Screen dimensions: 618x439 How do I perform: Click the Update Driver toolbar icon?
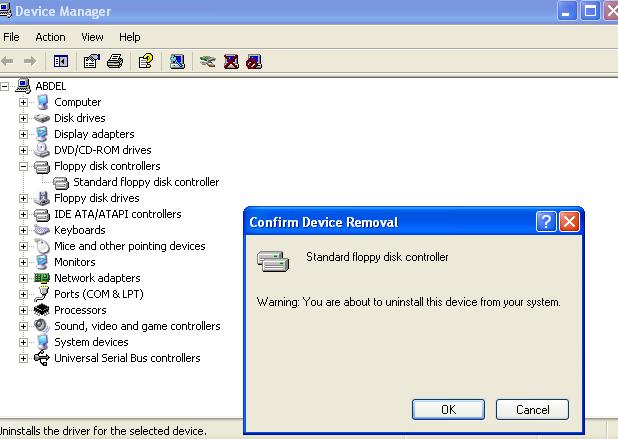(x=208, y=61)
